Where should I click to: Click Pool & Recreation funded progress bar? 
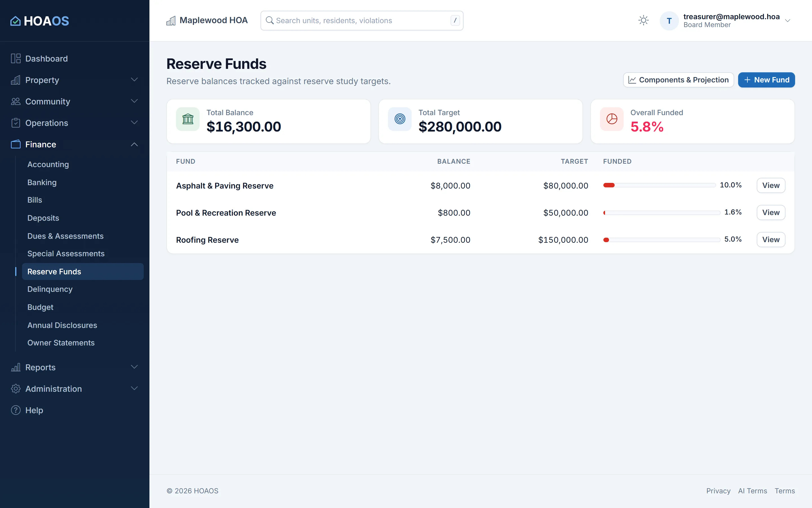pos(662,213)
